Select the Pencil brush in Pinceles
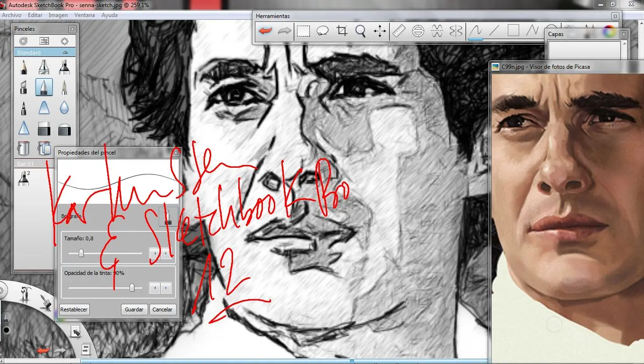The image size is (644, 364). click(24, 67)
